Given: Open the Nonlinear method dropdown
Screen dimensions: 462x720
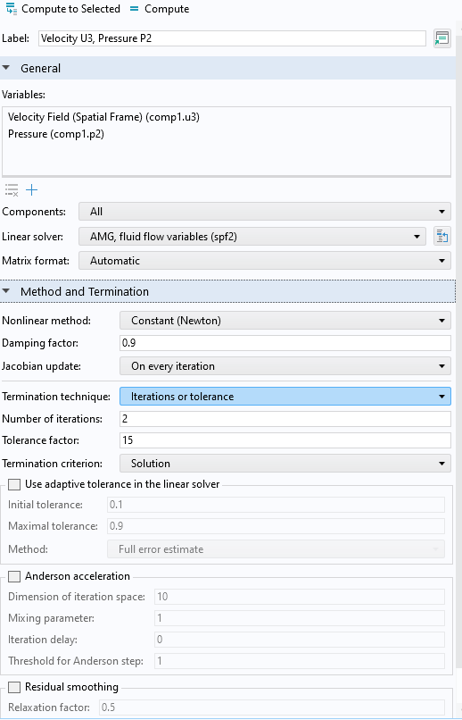Looking at the screenshot, I should tap(285, 321).
